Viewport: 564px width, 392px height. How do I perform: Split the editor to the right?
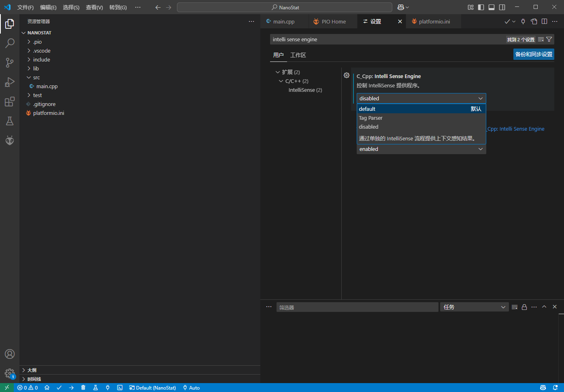coord(545,21)
